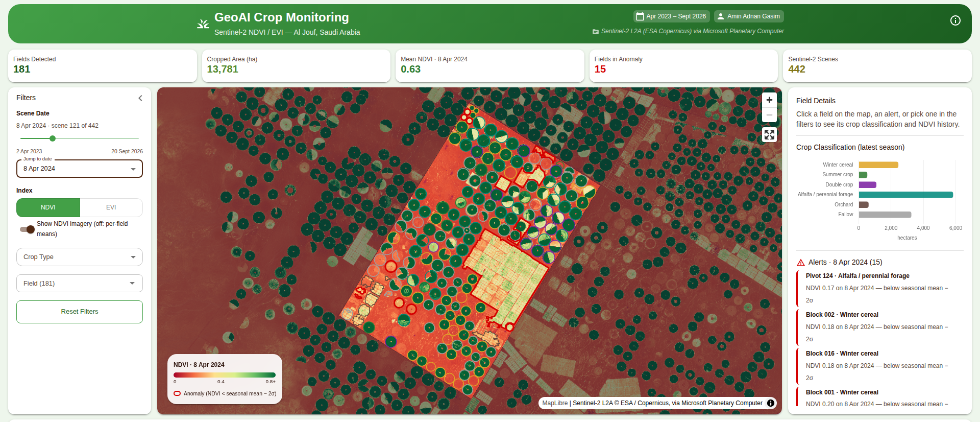
Task: Click the Alfalfa / perennial forage chart bar
Action: point(906,195)
